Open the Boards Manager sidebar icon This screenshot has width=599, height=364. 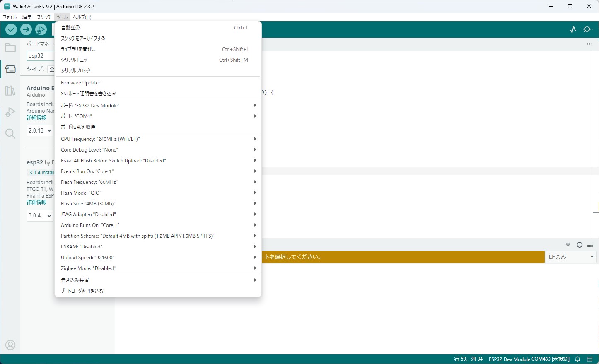tap(10, 69)
